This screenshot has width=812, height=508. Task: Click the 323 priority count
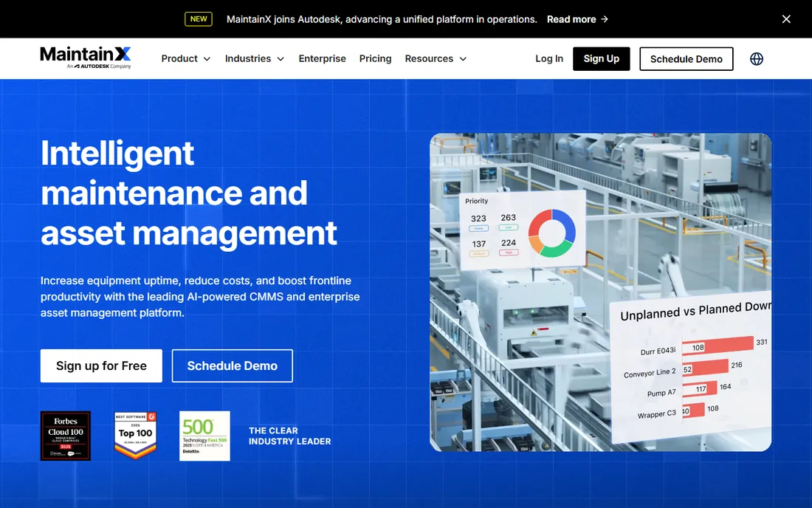point(478,219)
